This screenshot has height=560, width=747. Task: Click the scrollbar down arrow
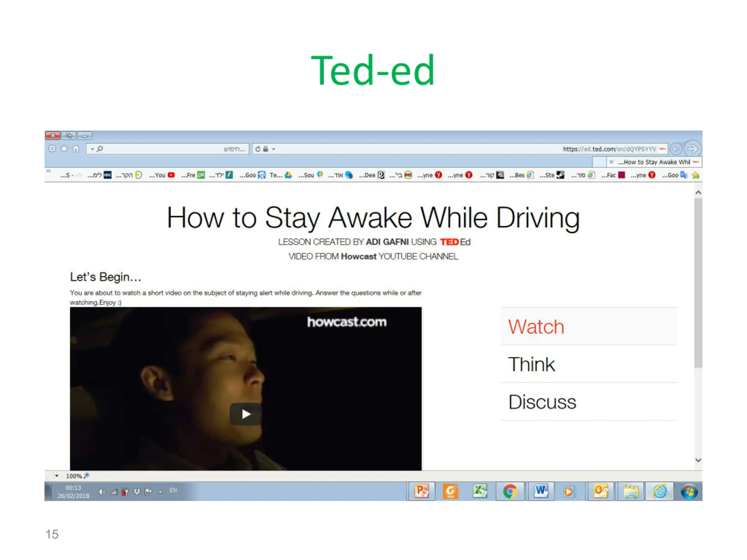[698, 460]
